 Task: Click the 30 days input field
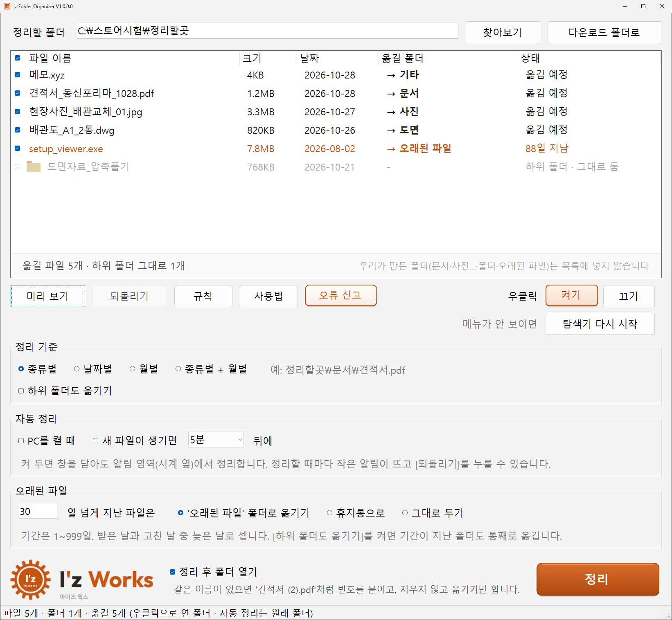38,511
